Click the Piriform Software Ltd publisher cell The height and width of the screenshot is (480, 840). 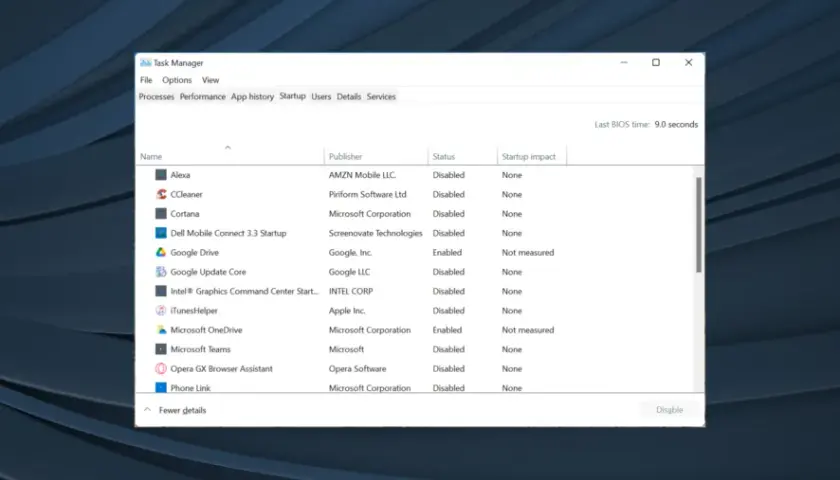[x=368, y=194]
